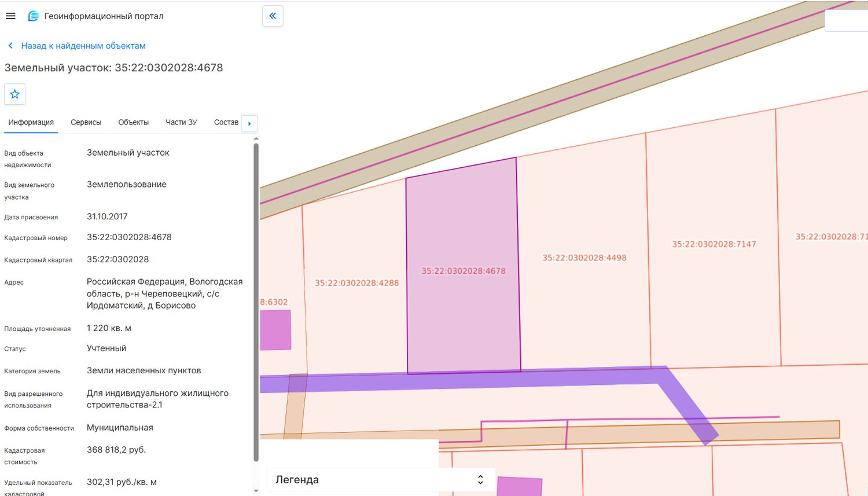
Task: Click the info panel vertical scrollbar
Action: pos(256,302)
